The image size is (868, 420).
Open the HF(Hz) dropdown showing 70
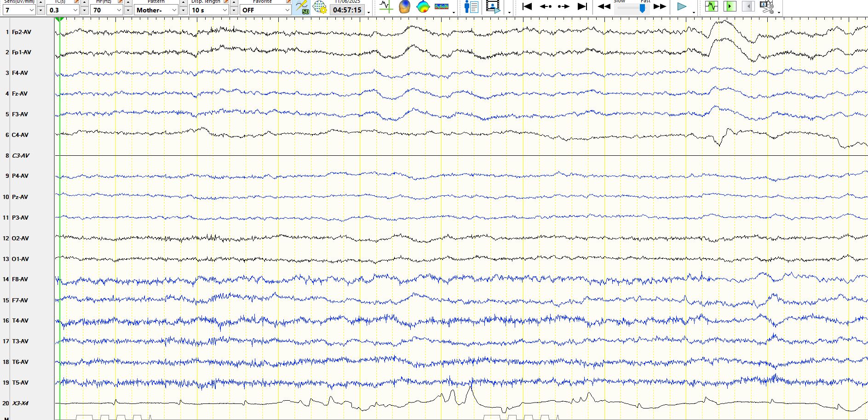point(106,10)
